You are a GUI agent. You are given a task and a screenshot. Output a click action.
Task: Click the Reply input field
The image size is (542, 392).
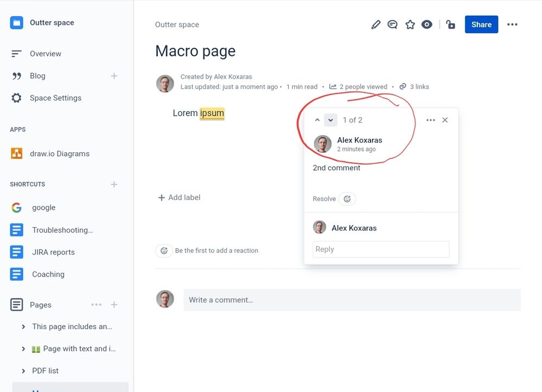point(381,249)
